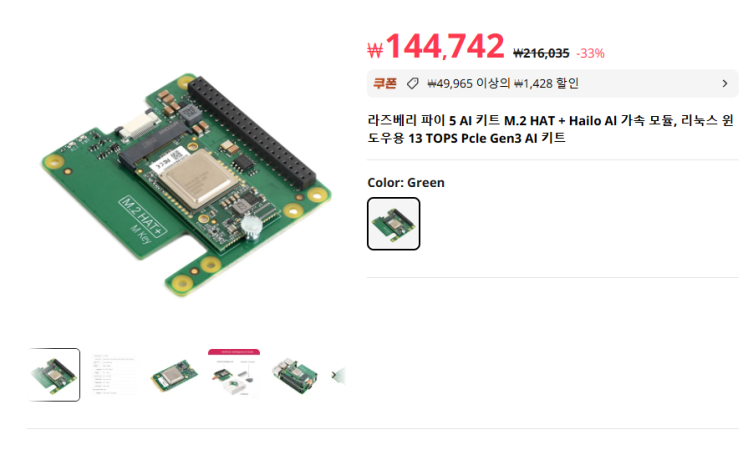Click the ₩144,742 sale price
The height and width of the screenshot is (455, 743).
point(436,46)
